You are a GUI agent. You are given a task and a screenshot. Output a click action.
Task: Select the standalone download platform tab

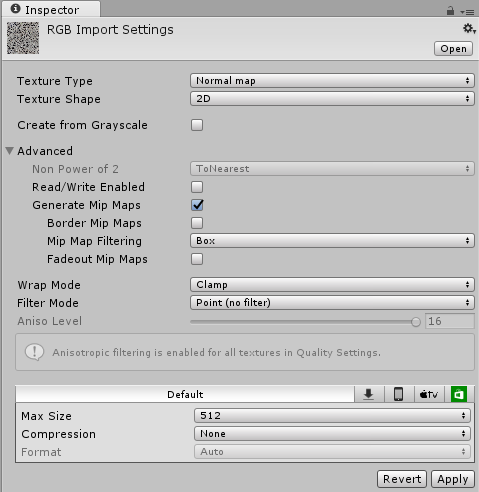point(369,394)
